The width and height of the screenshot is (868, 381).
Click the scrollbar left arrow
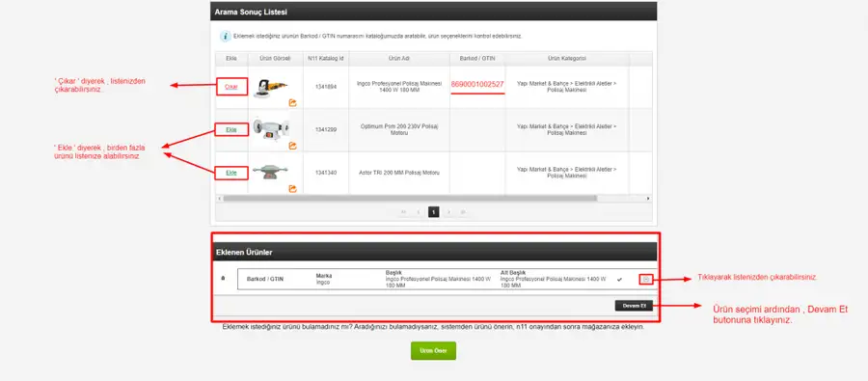pyautogui.click(x=219, y=199)
